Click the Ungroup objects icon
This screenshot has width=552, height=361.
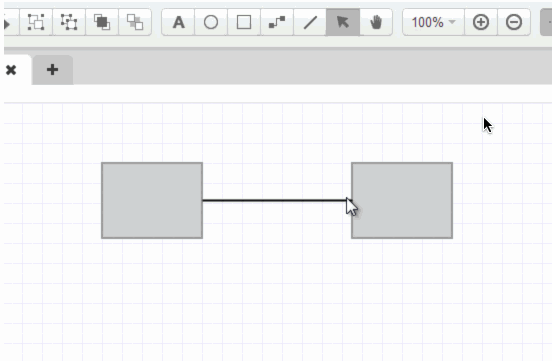(x=69, y=22)
